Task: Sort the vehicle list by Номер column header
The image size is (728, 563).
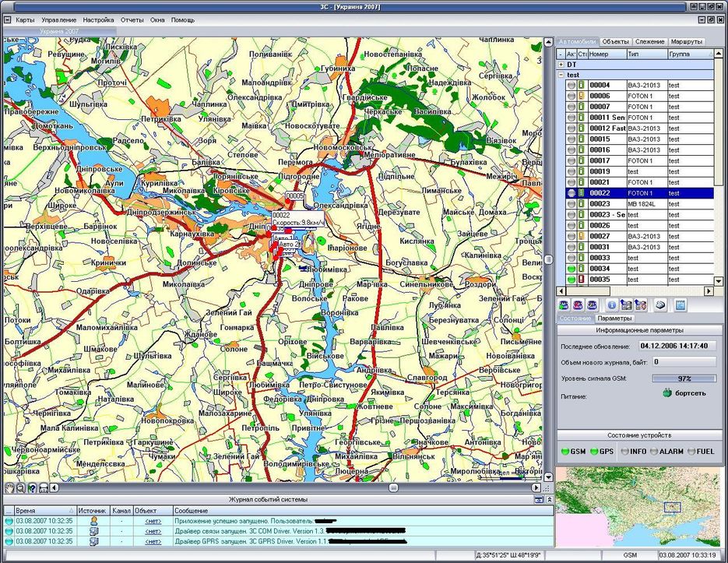Action: tap(607, 54)
